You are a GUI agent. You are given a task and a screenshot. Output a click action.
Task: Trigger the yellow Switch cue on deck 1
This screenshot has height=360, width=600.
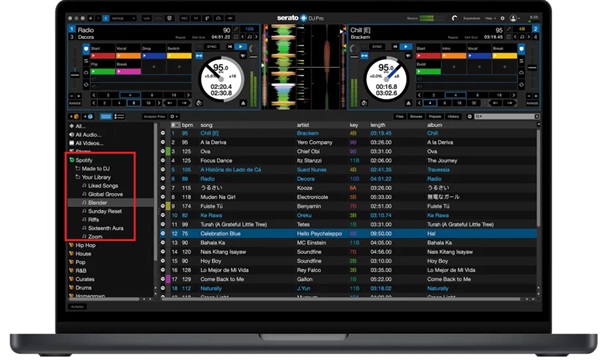179,56
